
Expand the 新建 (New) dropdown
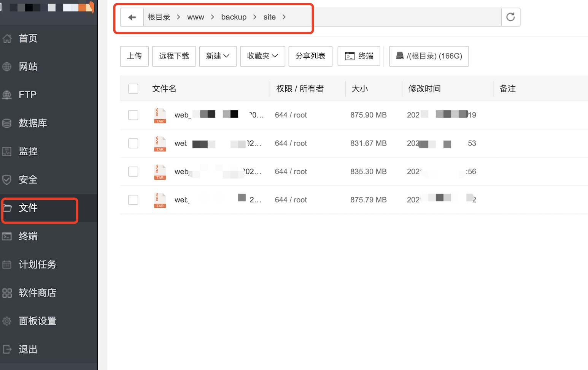(x=218, y=56)
